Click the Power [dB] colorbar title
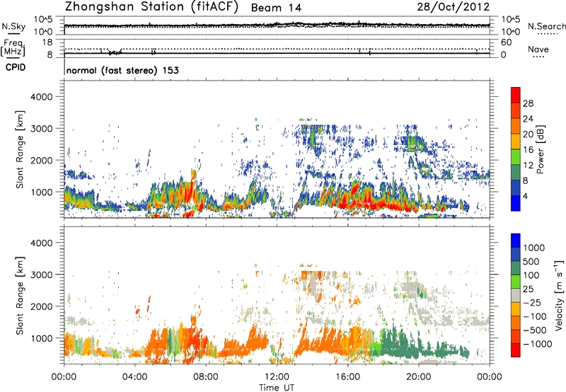 (541, 149)
